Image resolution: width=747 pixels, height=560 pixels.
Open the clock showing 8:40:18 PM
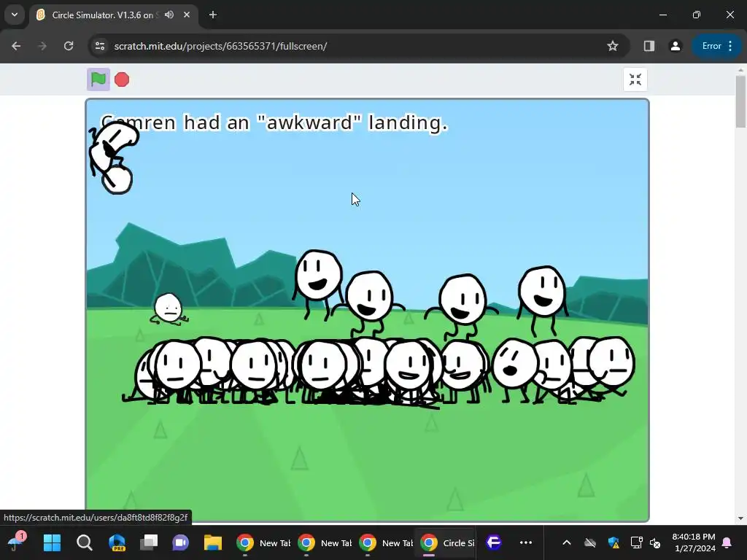click(694, 542)
